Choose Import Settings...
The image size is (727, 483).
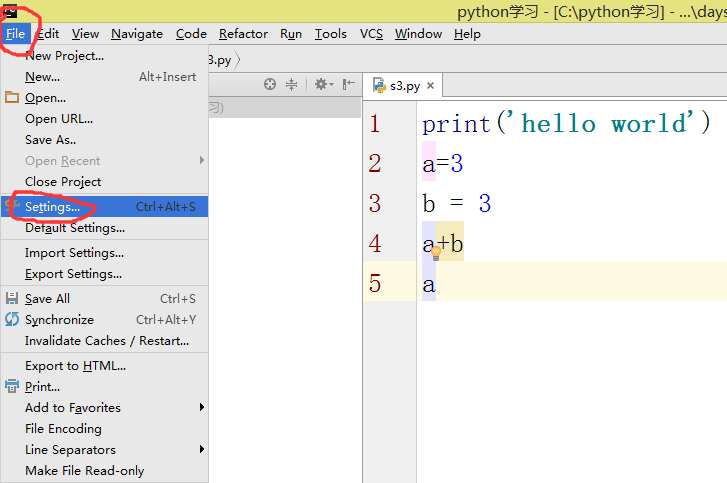pos(104,253)
